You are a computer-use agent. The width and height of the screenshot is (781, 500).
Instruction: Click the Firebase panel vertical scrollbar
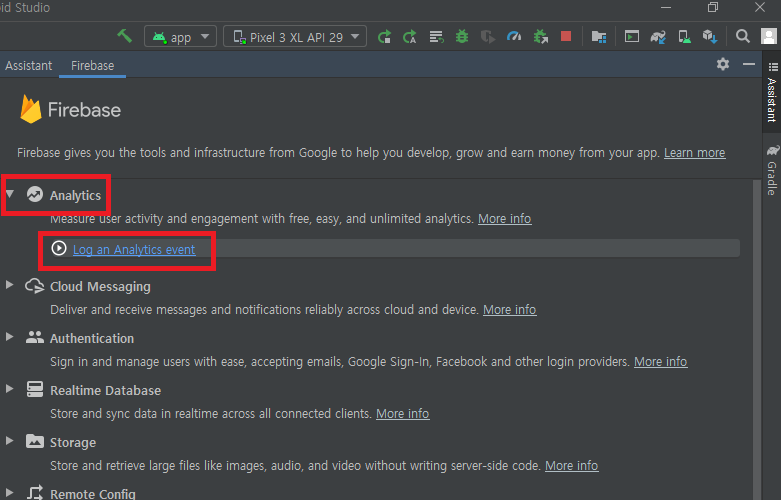coord(757,339)
